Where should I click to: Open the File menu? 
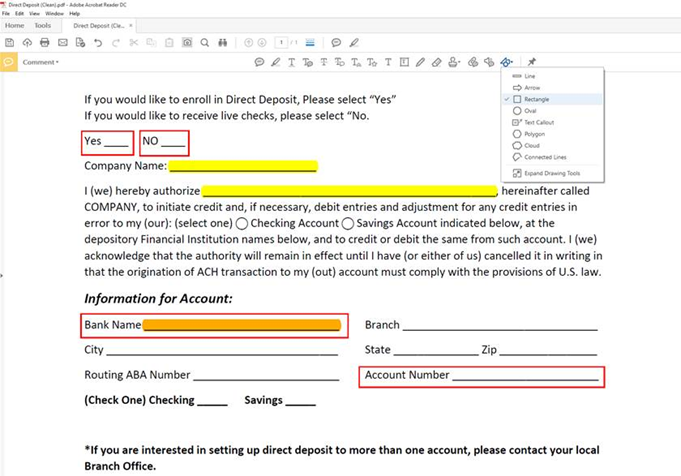pyautogui.click(x=6, y=13)
